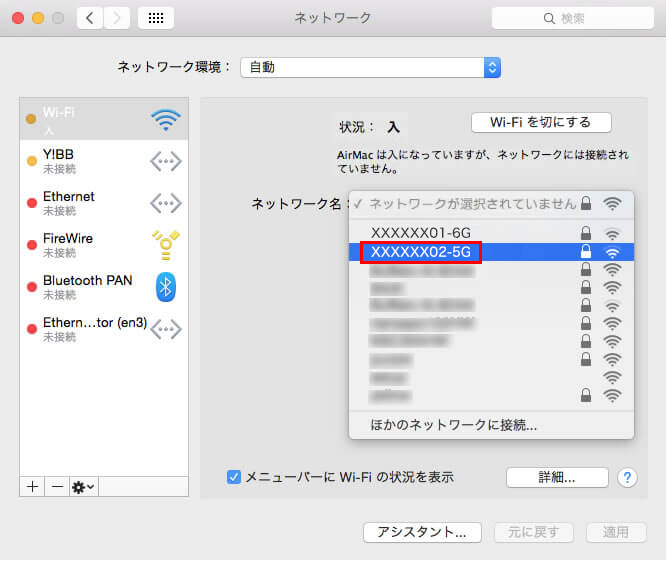
Task: Open 詳細... advanced settings
Action: (x=557, y=477)
